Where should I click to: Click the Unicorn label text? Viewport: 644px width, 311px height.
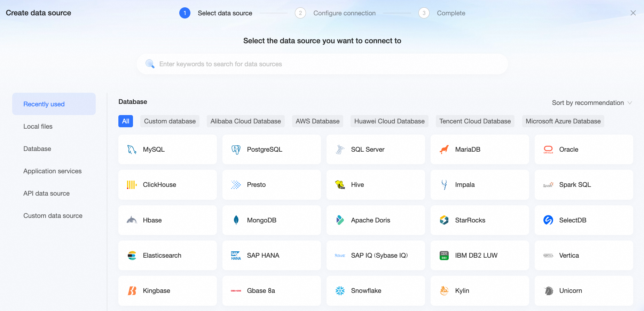[571, 291]
